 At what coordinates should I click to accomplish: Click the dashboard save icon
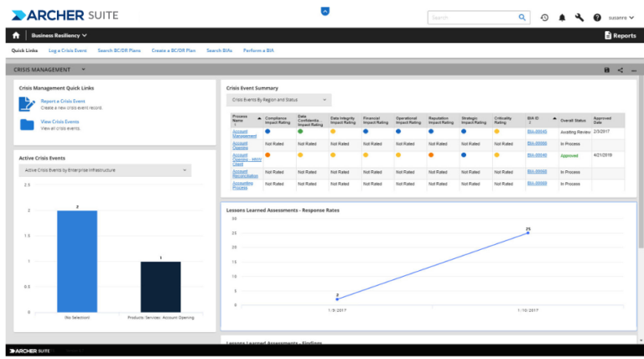tap(607, 70)
